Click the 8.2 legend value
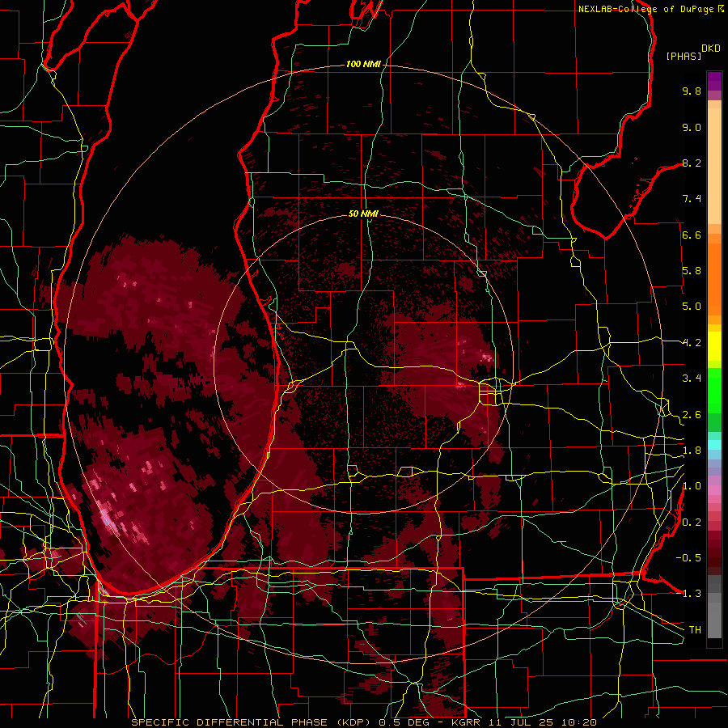The image size is (728, 728). point(692,163)
